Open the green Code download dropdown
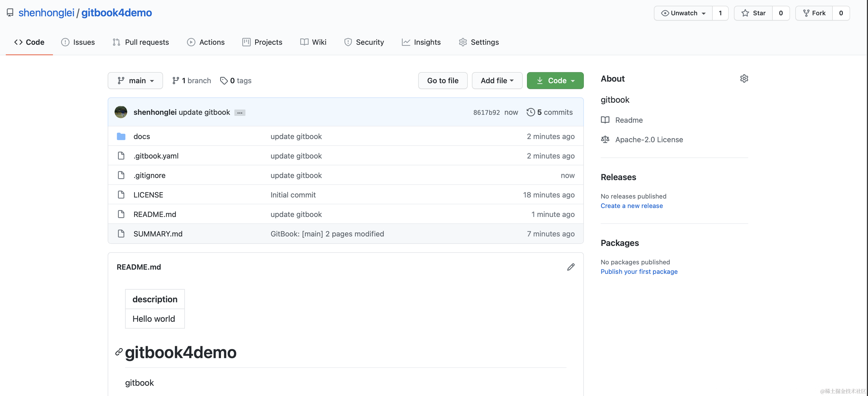The height and width of the screenshot is (396, 868). [x=555, y=80]
